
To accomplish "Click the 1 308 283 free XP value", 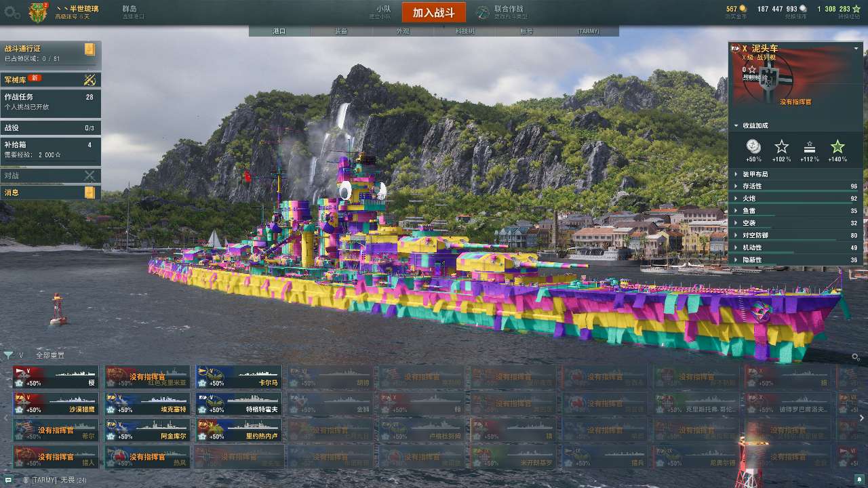I will pos(834,9).
